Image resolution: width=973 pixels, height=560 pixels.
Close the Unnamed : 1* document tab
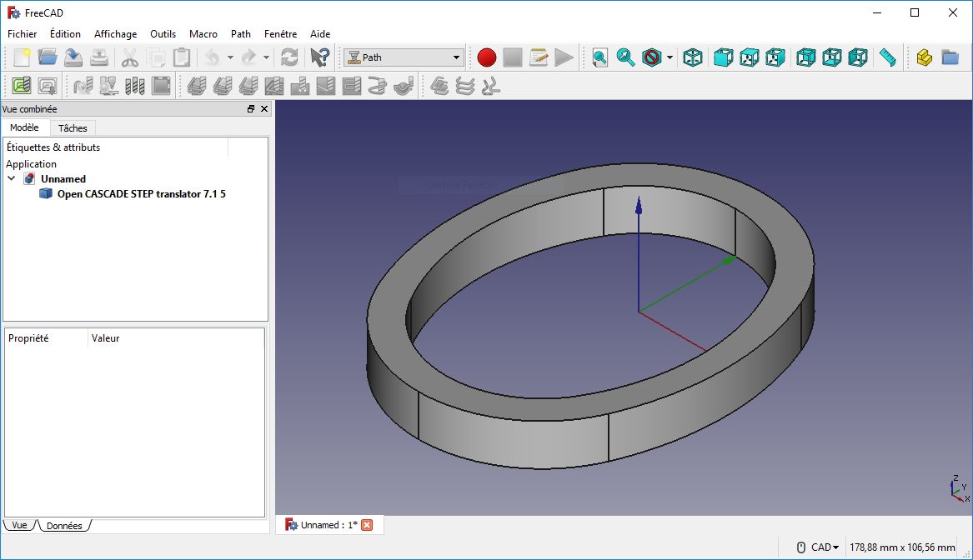click(368, 525)
